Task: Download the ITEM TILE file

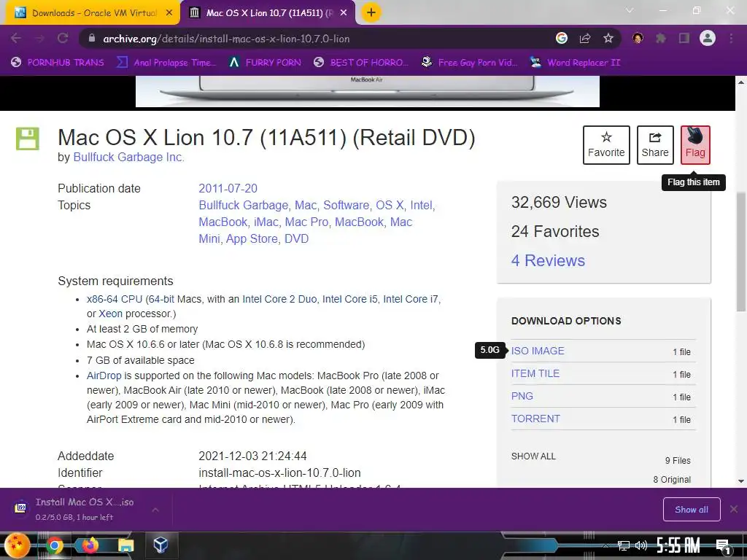Action: pos(535,373)
